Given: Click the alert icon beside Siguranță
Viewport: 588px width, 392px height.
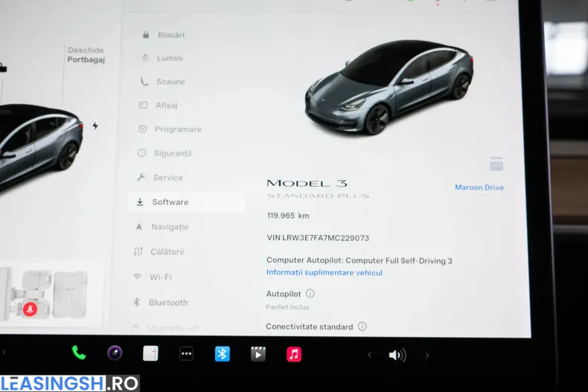Looking at the screenshot, I should coord(141,152).
